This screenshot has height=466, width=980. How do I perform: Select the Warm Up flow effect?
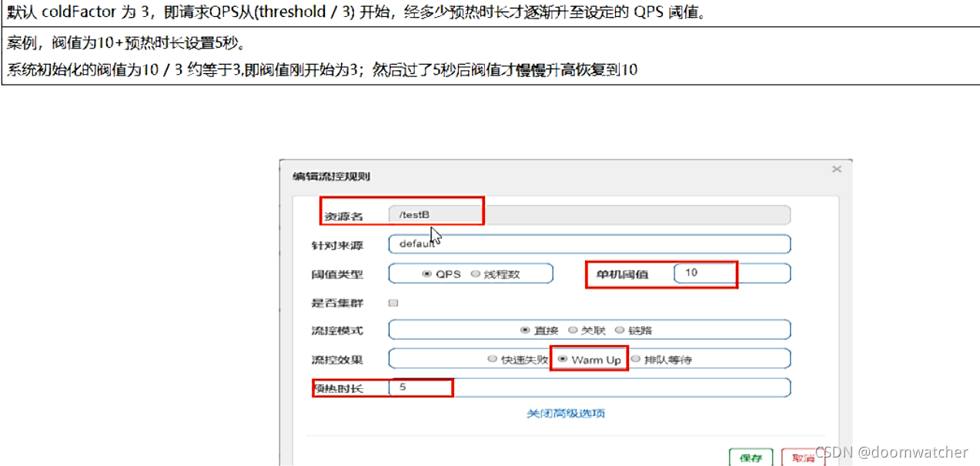coord(564,358)
